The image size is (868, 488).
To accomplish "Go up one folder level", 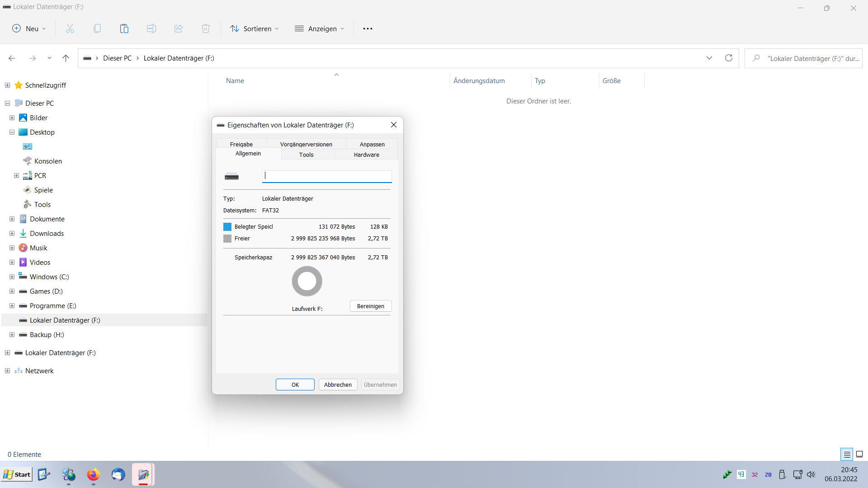I will point(66,58).
